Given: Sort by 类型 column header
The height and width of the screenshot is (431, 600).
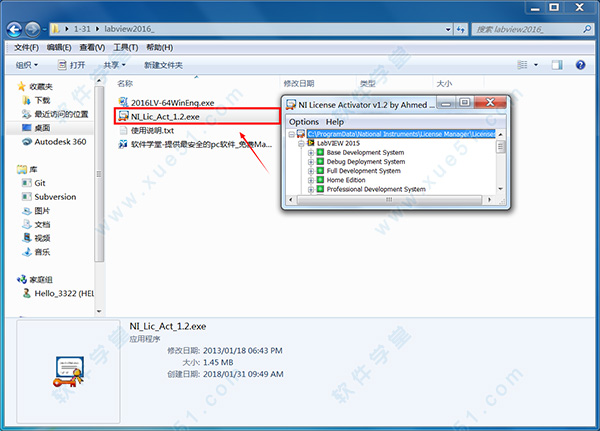Looking at the screenshot, I should coord(368,83).
